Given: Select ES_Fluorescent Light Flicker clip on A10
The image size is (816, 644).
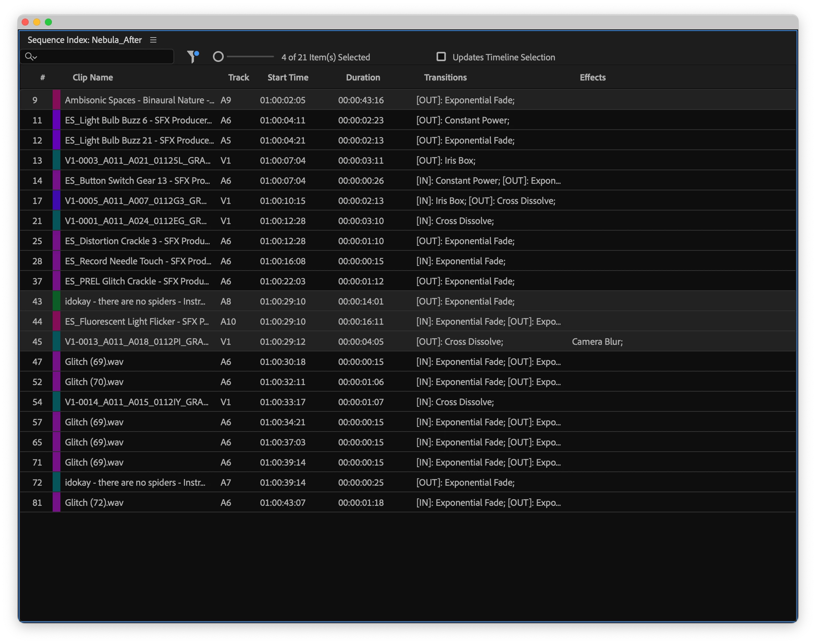Looking at the screenshot, I should pyautogui.click(x=136, y=322).
